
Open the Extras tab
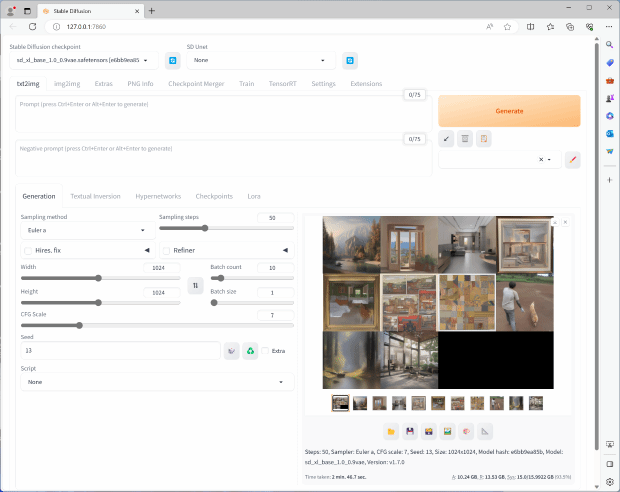104,83
